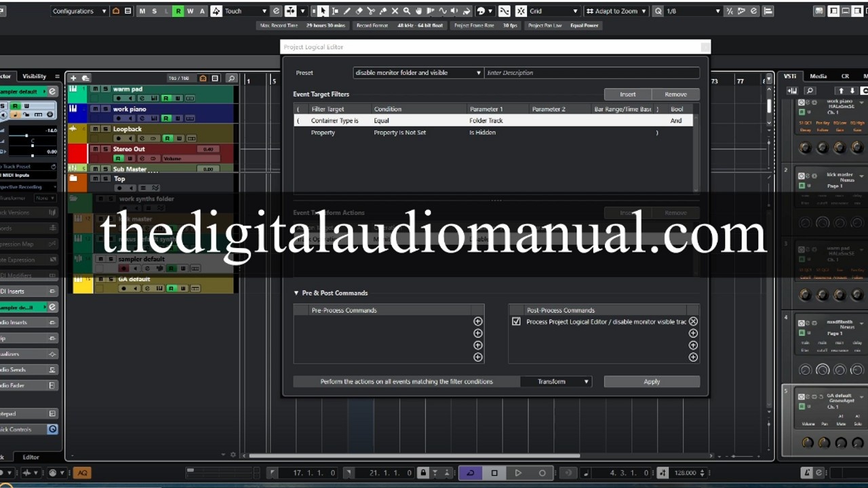Open the Preset dropdown in Logical Editor
This screenshot has height=488, width=868.
click(x=418, y=73)
